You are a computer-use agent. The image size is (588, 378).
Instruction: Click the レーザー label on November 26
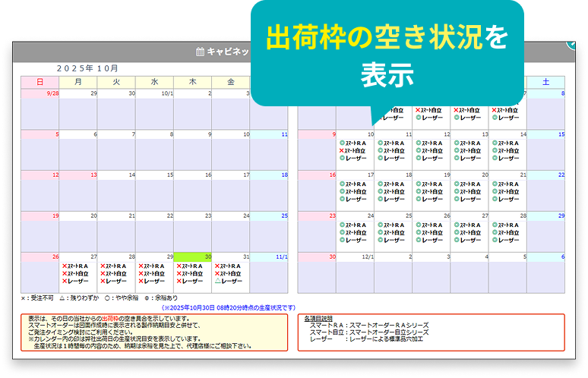(432, 240)
